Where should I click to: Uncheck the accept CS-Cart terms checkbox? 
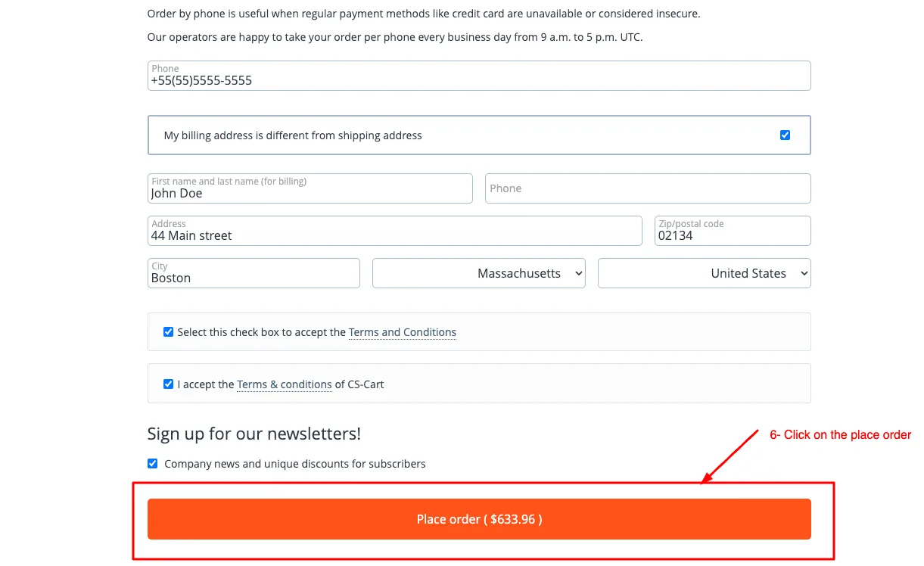[x=169, y=384]
